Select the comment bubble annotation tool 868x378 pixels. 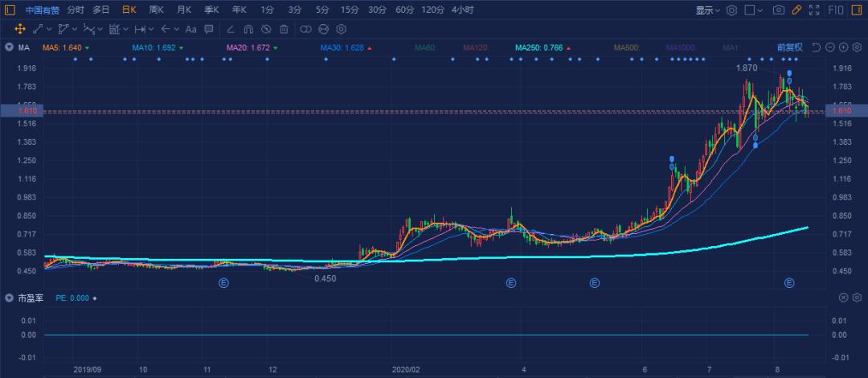tap(209, 29)
